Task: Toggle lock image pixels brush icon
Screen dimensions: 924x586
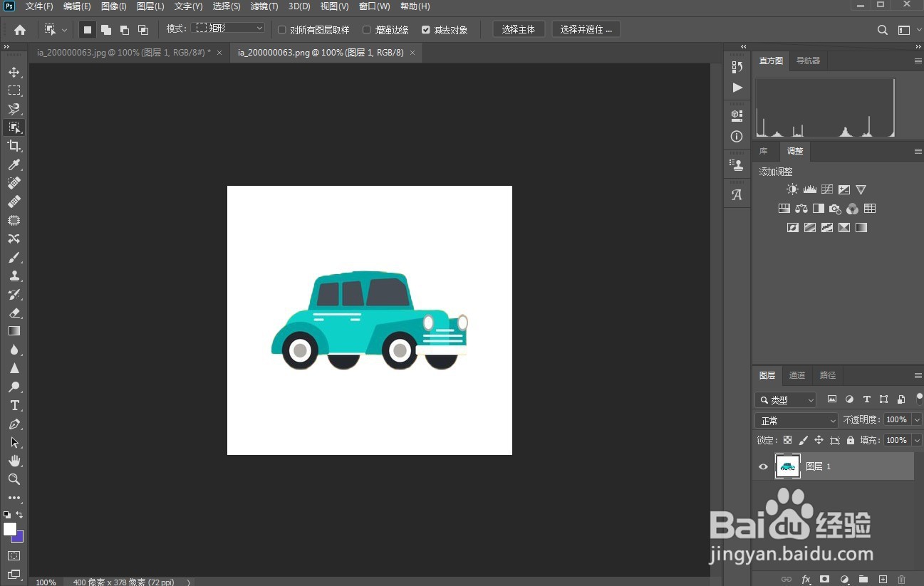Action: pyautogui.click(x=804, y=440)
